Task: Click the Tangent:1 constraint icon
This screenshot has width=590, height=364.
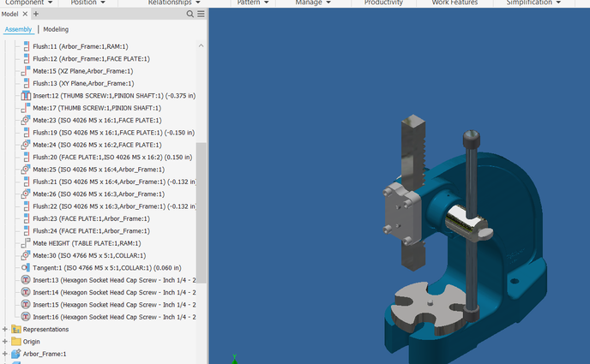Action: 26,268
